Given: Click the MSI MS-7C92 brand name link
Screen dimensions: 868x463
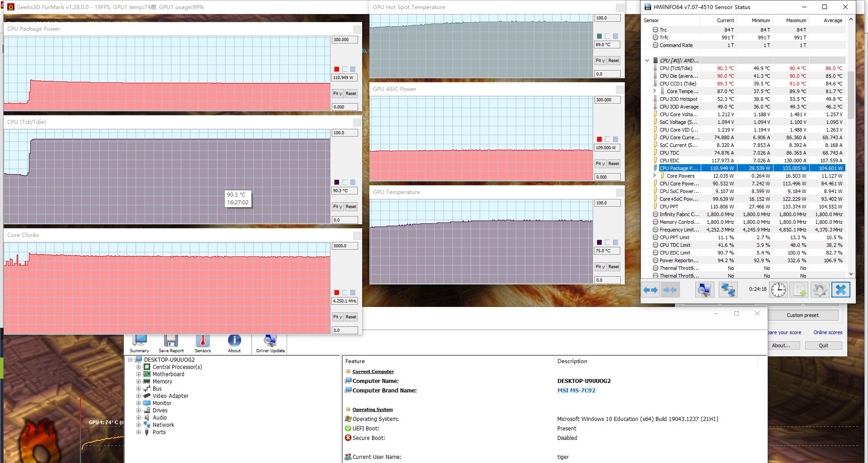Looking at the screenshot, I should click(x=576, y=391).
